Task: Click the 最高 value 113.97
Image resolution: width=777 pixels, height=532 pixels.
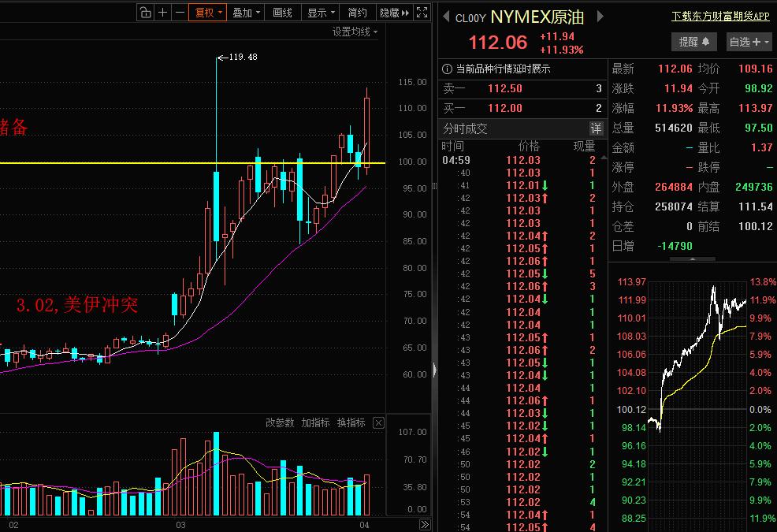Action: point(756,108)
